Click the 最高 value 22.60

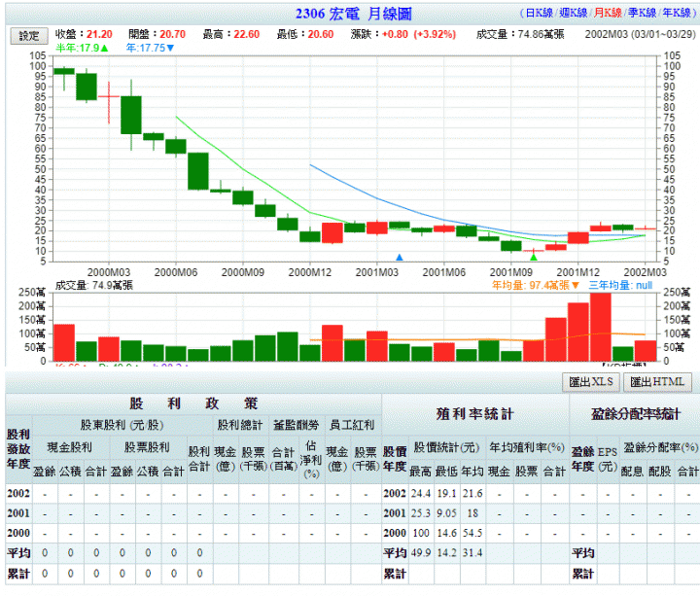click(246, 34)
